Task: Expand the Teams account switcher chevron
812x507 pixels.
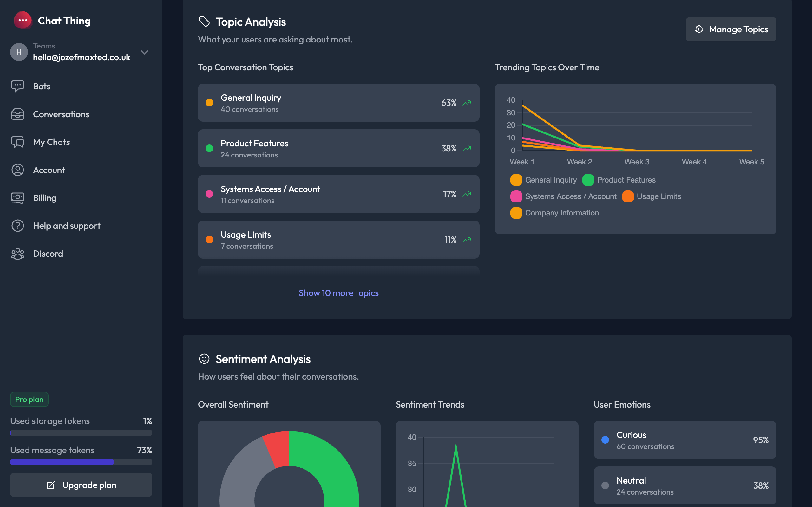Action: tap(145, 52)
